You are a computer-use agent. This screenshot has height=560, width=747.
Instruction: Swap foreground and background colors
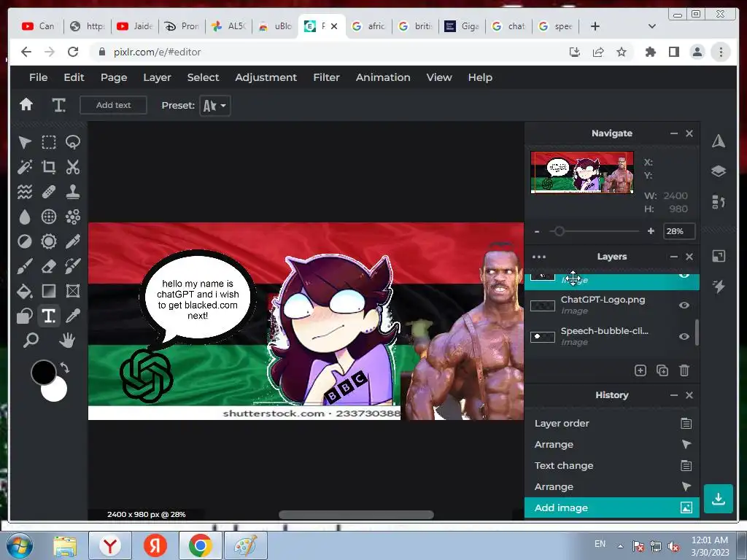64,367
